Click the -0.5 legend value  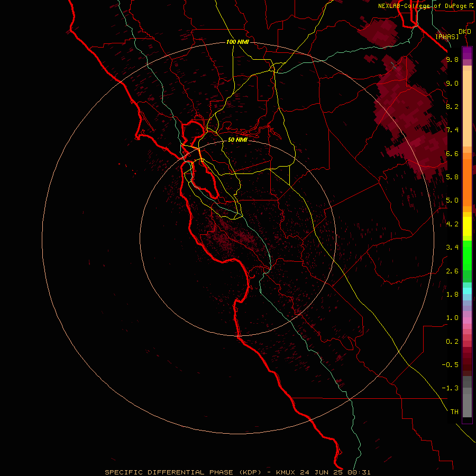pos(450,365)
